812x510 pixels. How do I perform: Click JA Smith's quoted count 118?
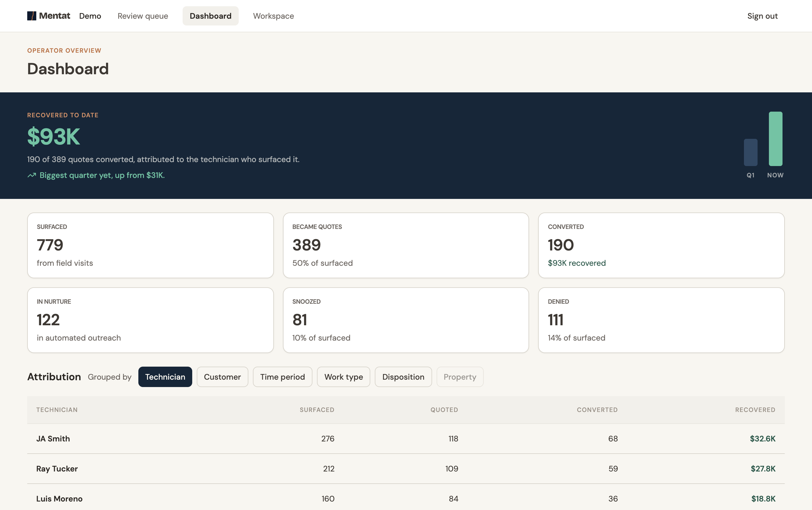(x=453, y=439)
